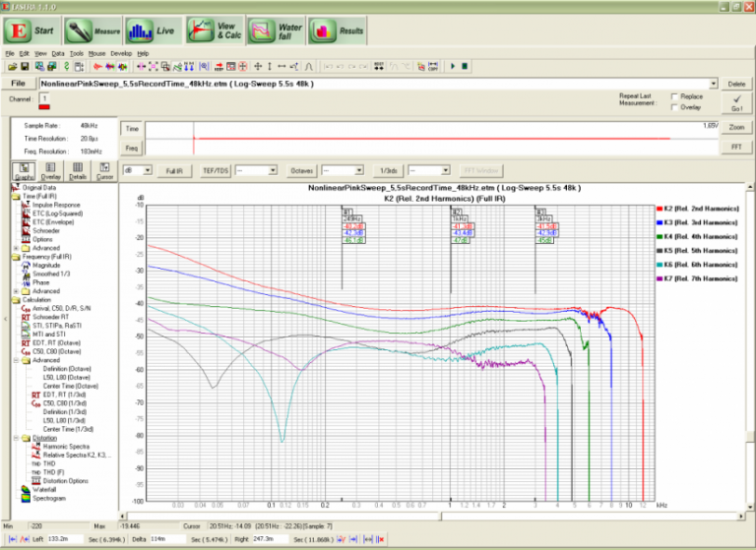Click the Start module button
Viewport: 756px width, 550px height.
[31, 30]
